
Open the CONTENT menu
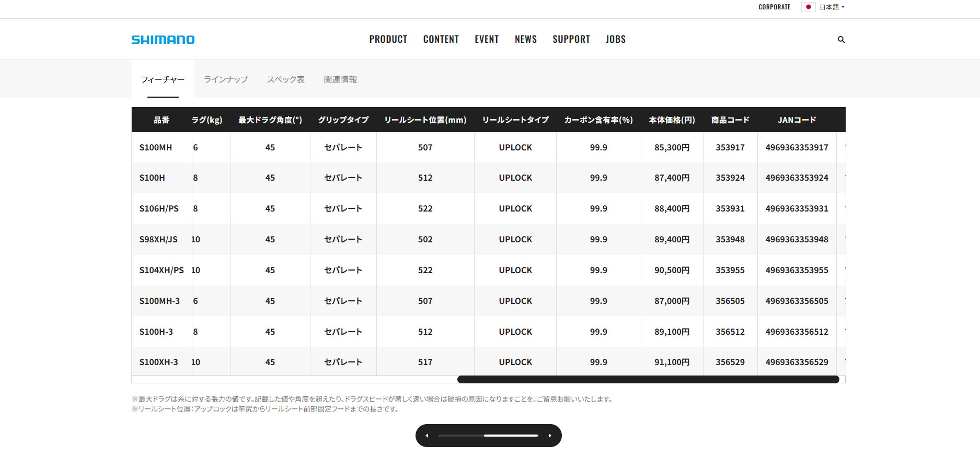(441, 39)
